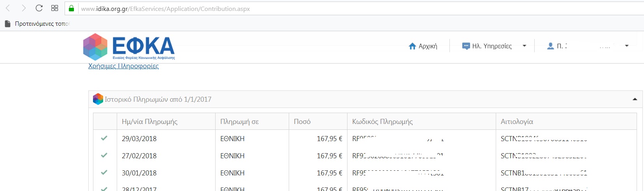Click the checkmark for 27/02/2018 payment
644x191 pixels.
pyautogui.click(x=104, y=155)
